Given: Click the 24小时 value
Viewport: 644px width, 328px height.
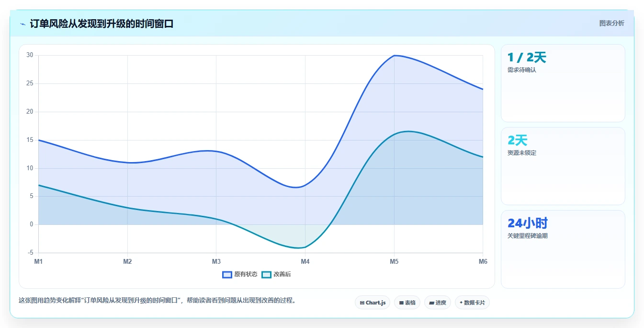Looking at the screenshot, I should coord(528,223).
